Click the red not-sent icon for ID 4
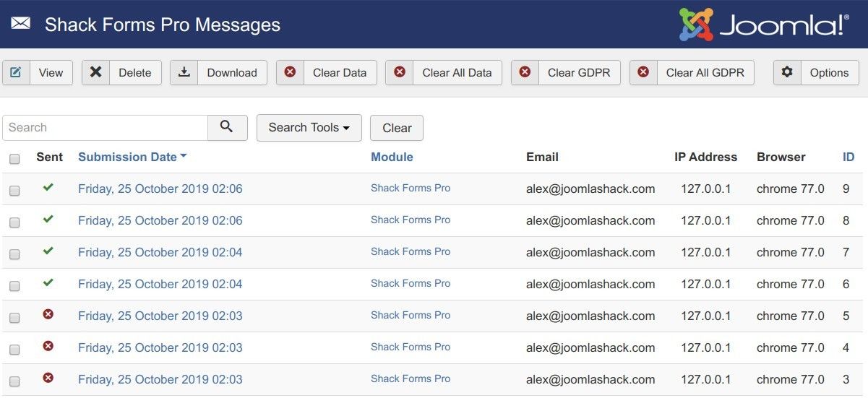868x398 pixels. tap(48, 346)
